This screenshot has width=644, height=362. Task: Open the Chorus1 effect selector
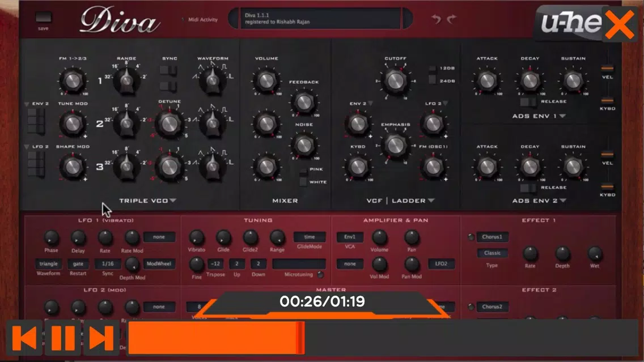point(492,237)
